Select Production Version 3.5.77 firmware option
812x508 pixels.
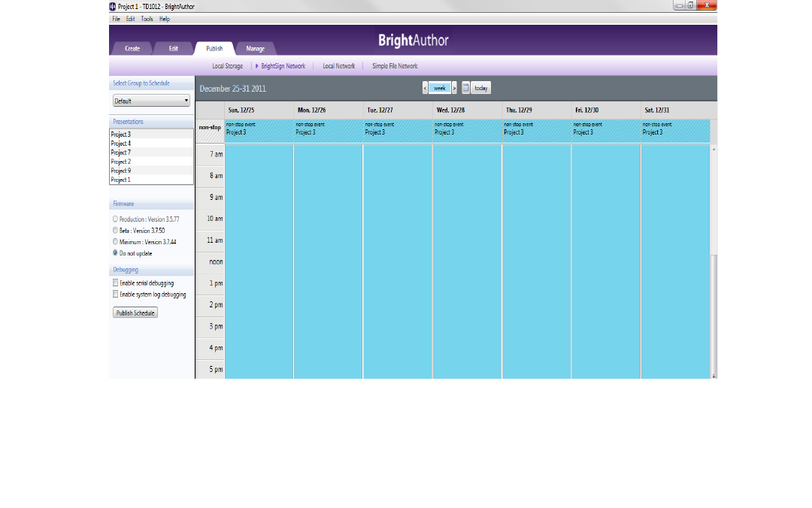[116, 219]
